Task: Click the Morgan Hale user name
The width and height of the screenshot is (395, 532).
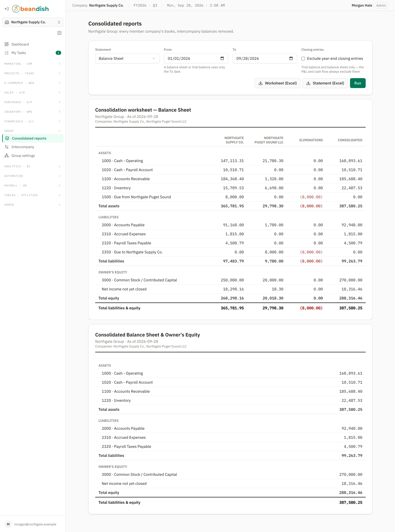Action: 362,5
